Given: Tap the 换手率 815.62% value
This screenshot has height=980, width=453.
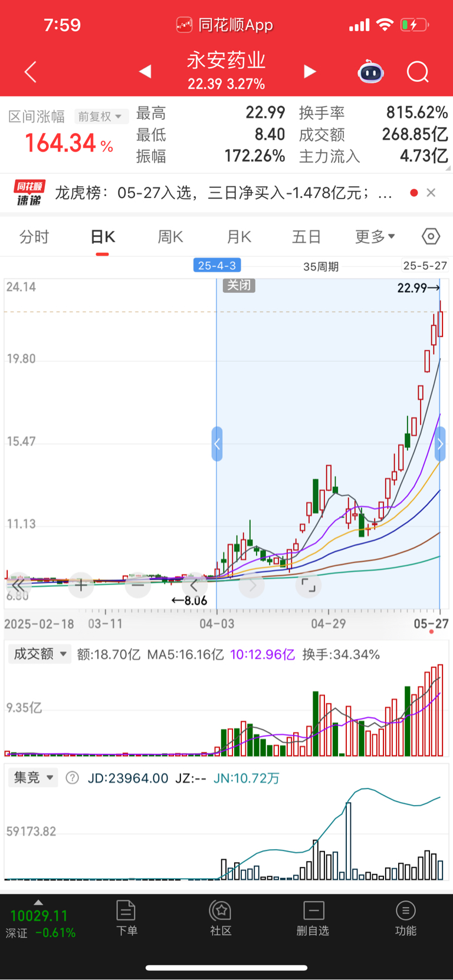Looking at the screenshot, I should click(417, 112).
